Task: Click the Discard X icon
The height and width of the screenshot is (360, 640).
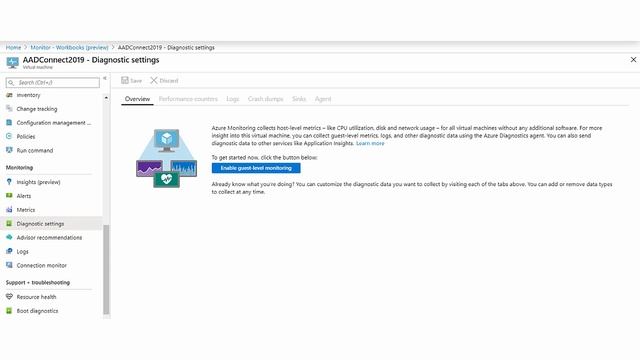Action: (153, 80)
